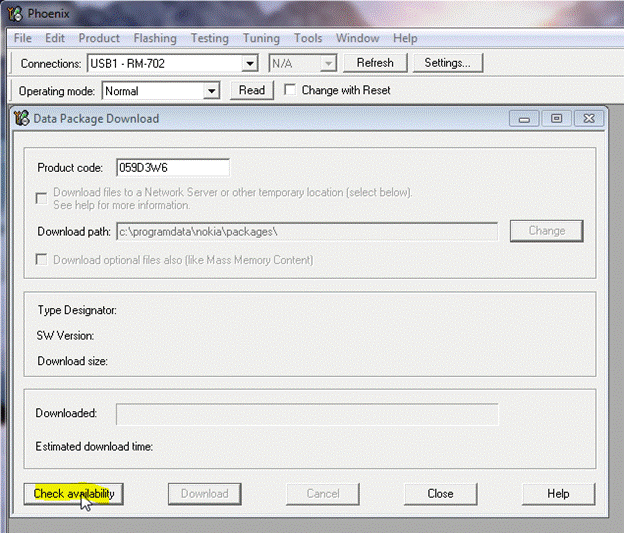Minimize the Data Package Download window

[524, 119]
